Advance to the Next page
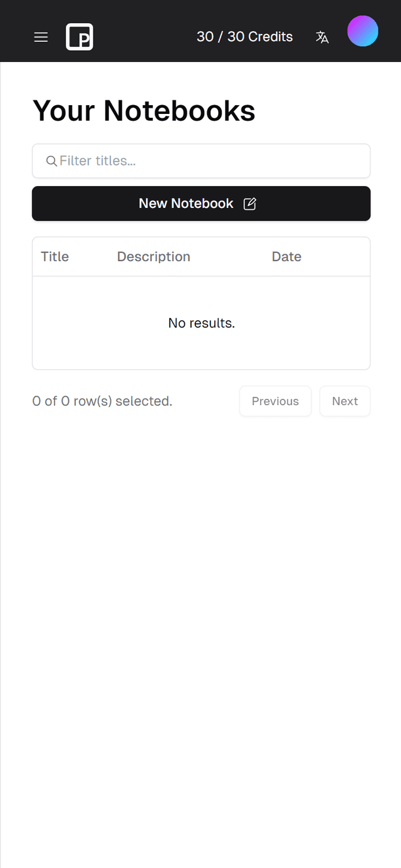This screenshot has width=401, height=868. pos(345,401)
